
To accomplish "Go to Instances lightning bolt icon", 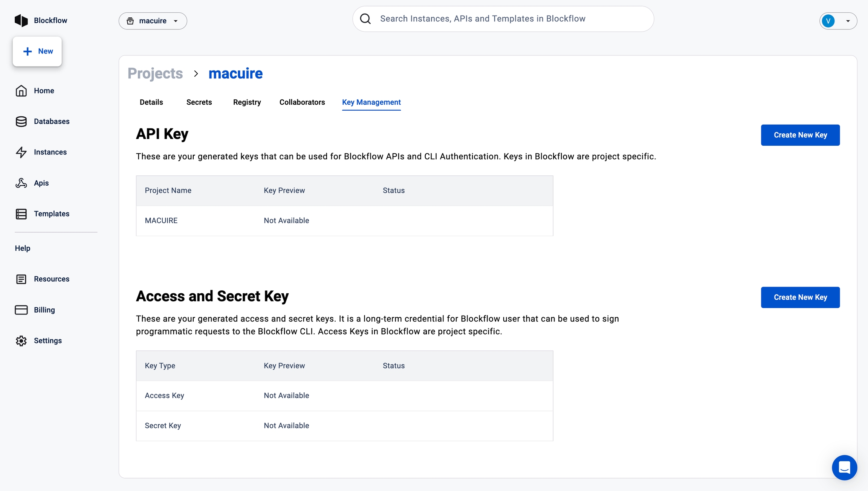I will click(x=21, y=152).
